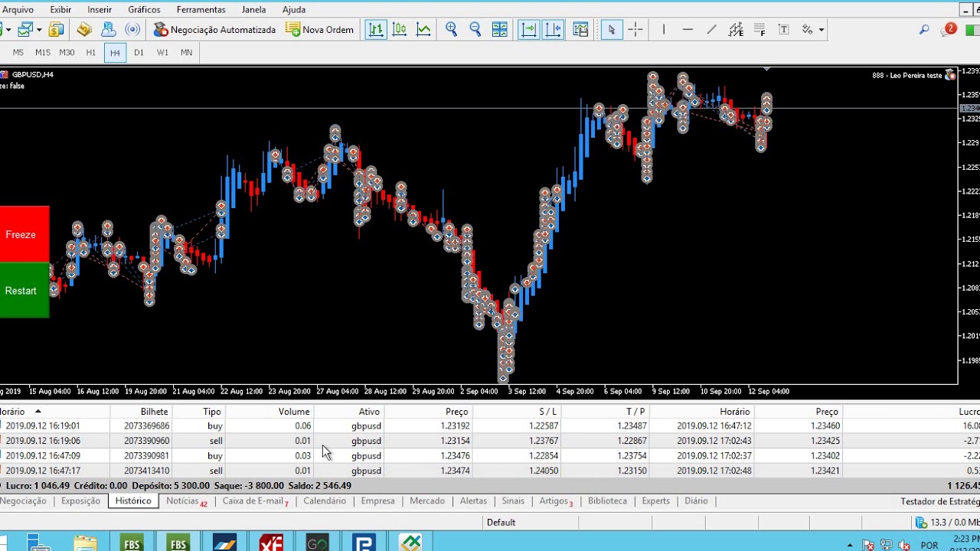Open the search magnifier icon
This screenshot has height=551, width=980.
click(x=924, y=30)
